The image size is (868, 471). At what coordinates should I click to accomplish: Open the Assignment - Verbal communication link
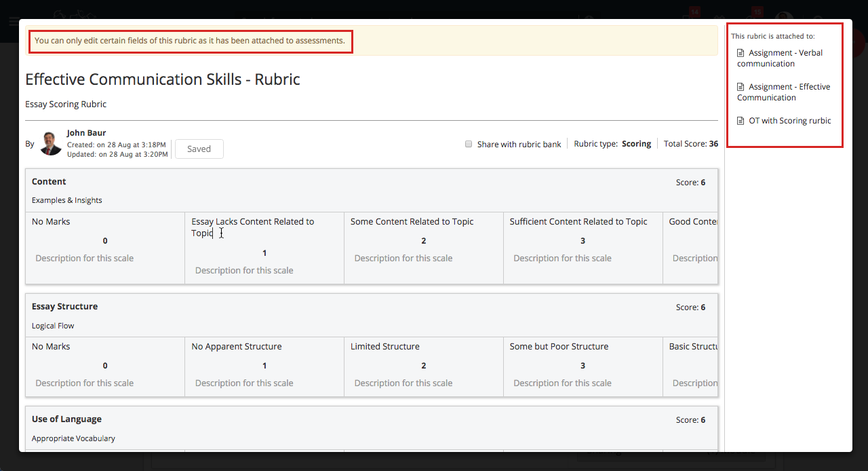[x=780, y=58]
